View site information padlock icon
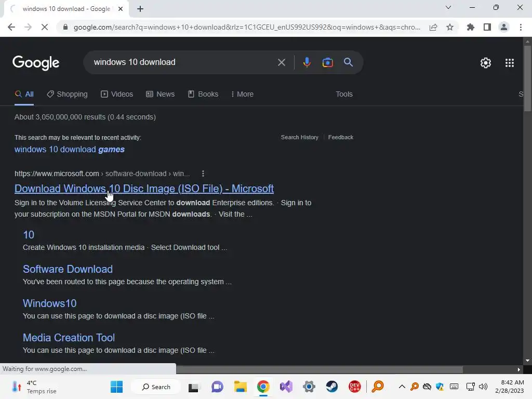 click(x=65, y=27)
